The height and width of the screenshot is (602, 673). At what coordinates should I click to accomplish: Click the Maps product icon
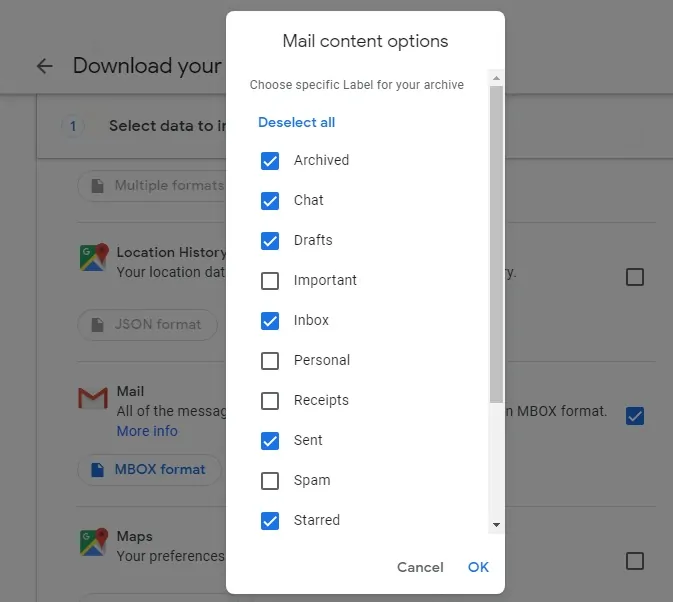pos(94,542)
